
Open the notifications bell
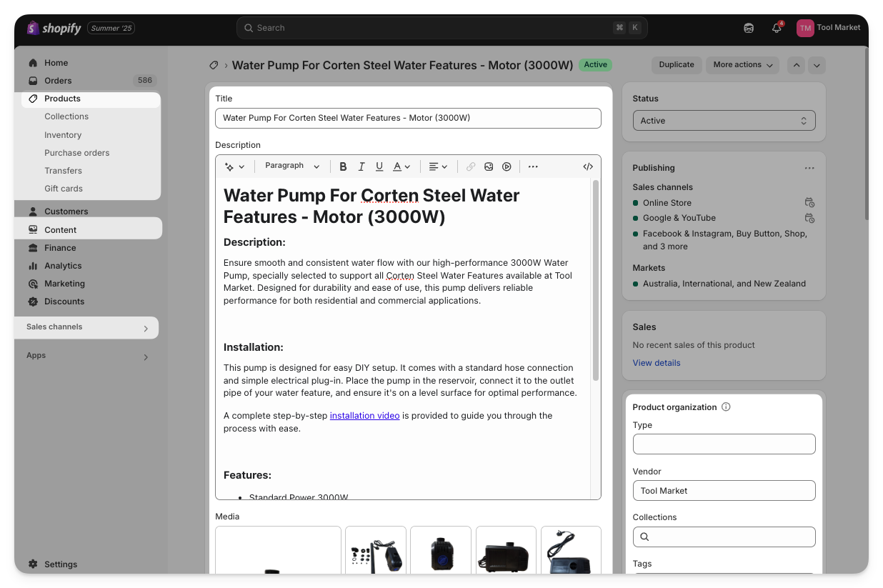pos(777,28)
